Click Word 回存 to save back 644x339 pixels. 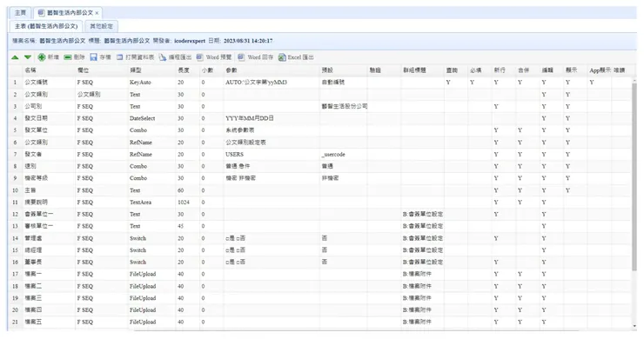click(x=255, y=57)
